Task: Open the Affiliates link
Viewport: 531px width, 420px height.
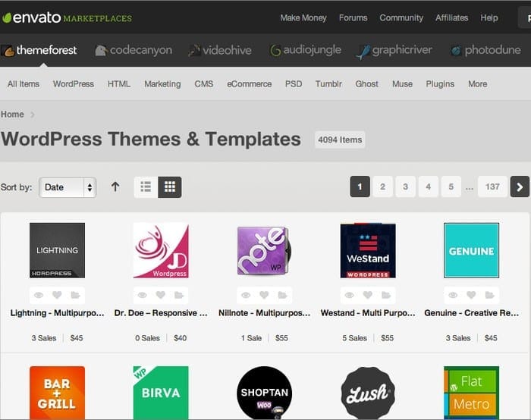Action: pos(452,18)
